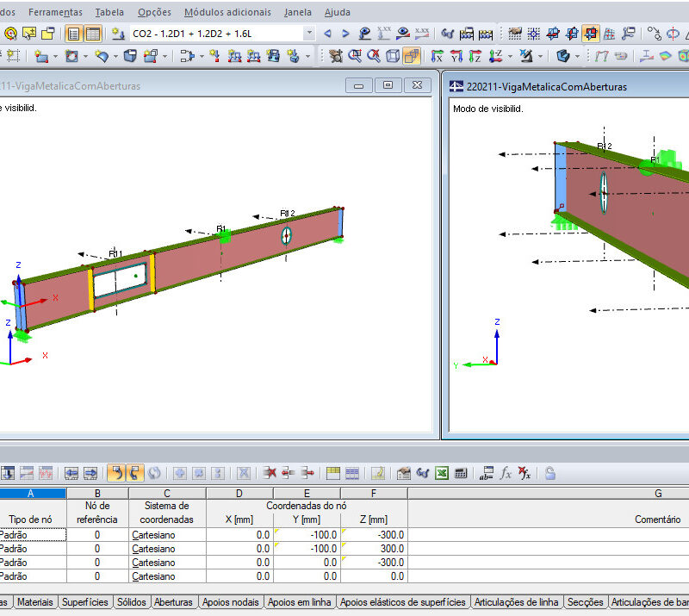Viewport: 689px width, 616px height.
Task: Switch to the Secções tab
Action: (x=586, y=602)
